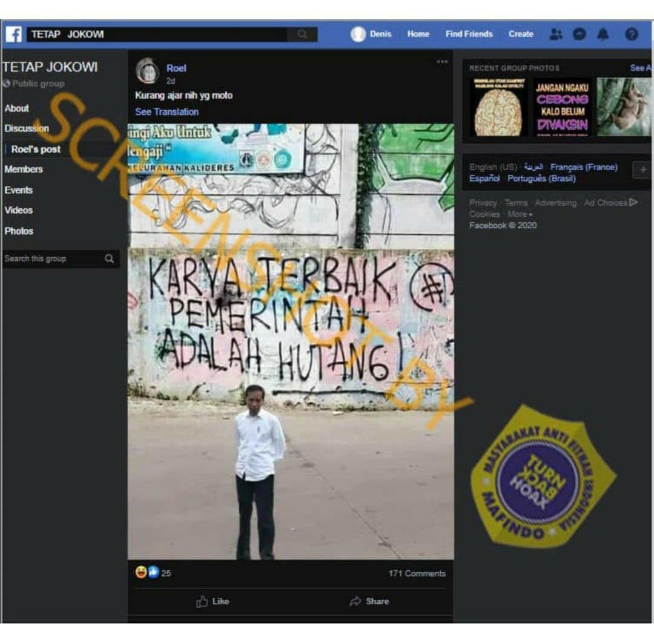654x644 pixels.
Task: Click the 25 reactions count
Action: pos(165,573)
